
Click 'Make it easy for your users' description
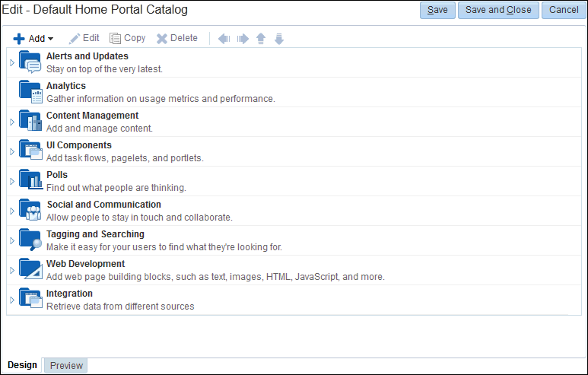pos(164,246)
